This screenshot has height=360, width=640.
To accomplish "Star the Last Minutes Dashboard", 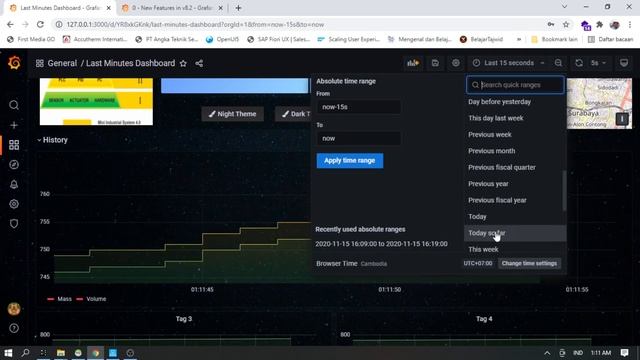I will pos(183,63).
